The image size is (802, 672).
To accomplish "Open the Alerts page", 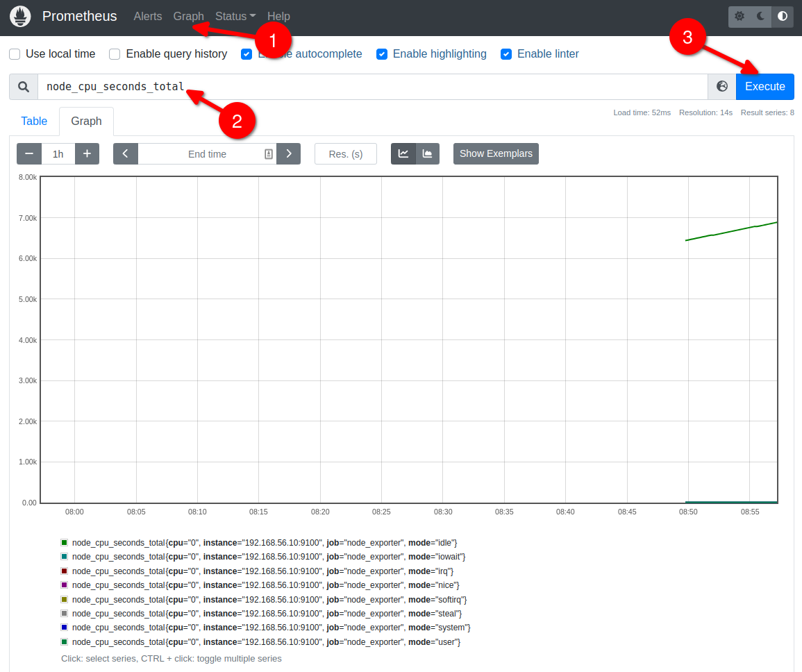I will (148, 16).
